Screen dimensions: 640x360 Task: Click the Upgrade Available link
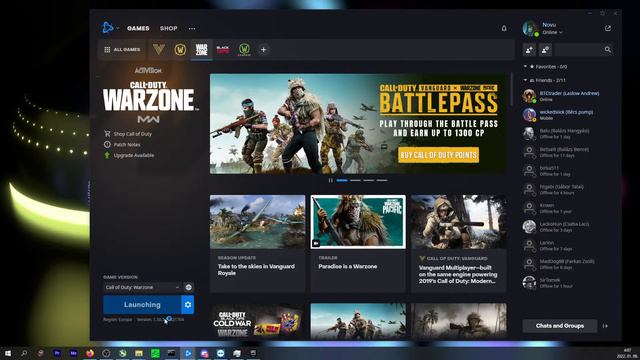point(133,155)
